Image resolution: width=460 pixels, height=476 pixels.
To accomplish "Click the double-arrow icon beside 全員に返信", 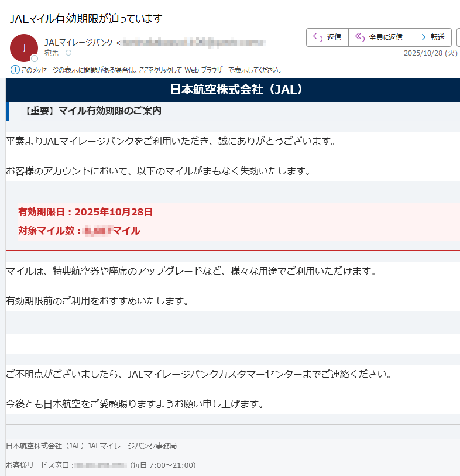I will coord(360,37).
